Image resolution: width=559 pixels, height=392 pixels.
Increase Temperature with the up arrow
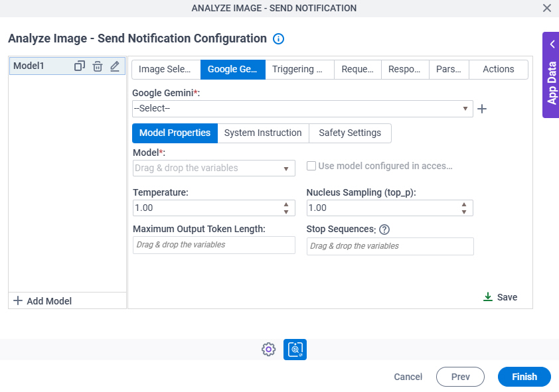pos(286,205)
